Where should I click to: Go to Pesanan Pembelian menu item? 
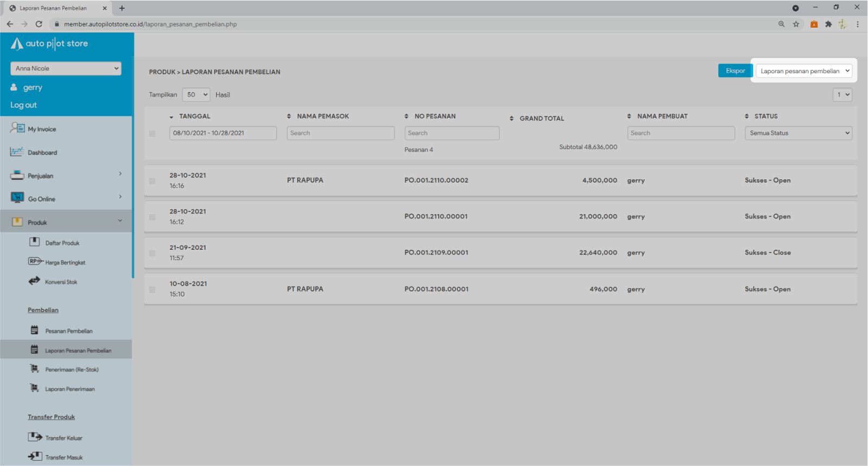point(69,331)
